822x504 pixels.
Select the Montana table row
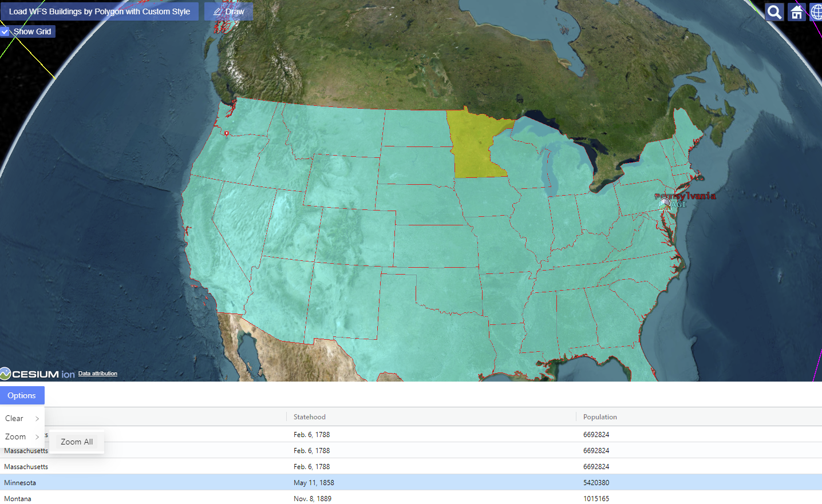pos(411,497)
